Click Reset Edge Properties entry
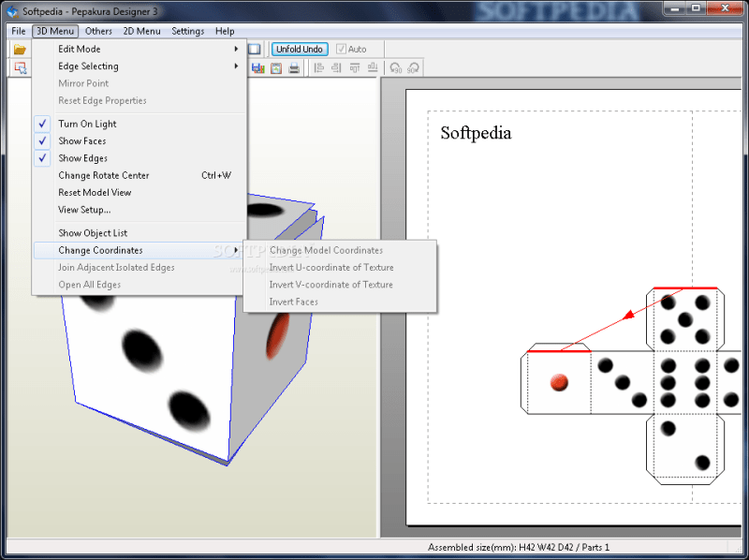This screenshot has width=749, height=560. pos(139,100)
